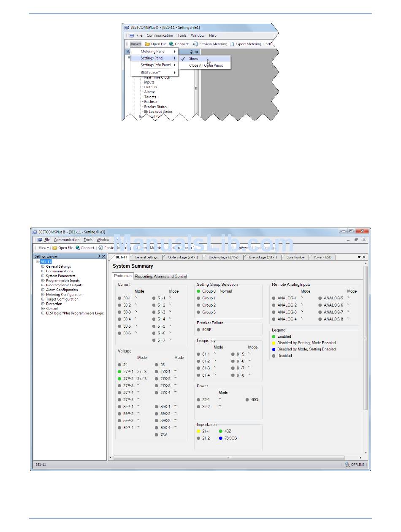Image resolution: width=401 pixels, height=532 pixels.
Task: Expand the Settings Info Panel submenu
Action: pyautogui.click(x=154, y=65)
